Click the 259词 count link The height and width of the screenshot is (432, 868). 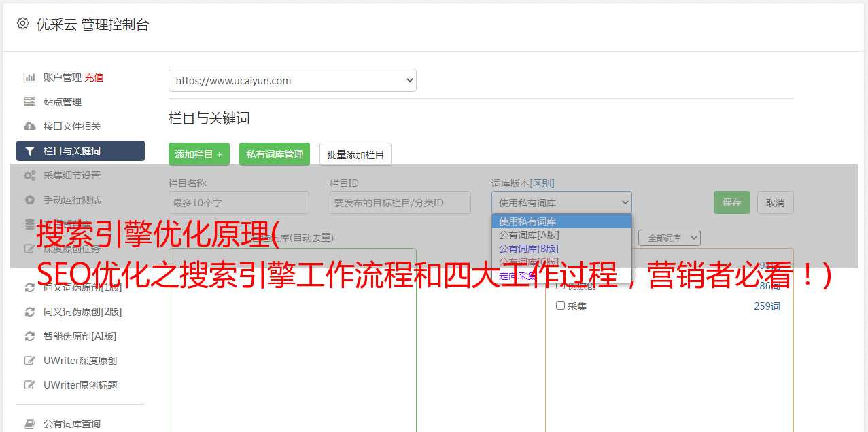(x=767, y=306)
